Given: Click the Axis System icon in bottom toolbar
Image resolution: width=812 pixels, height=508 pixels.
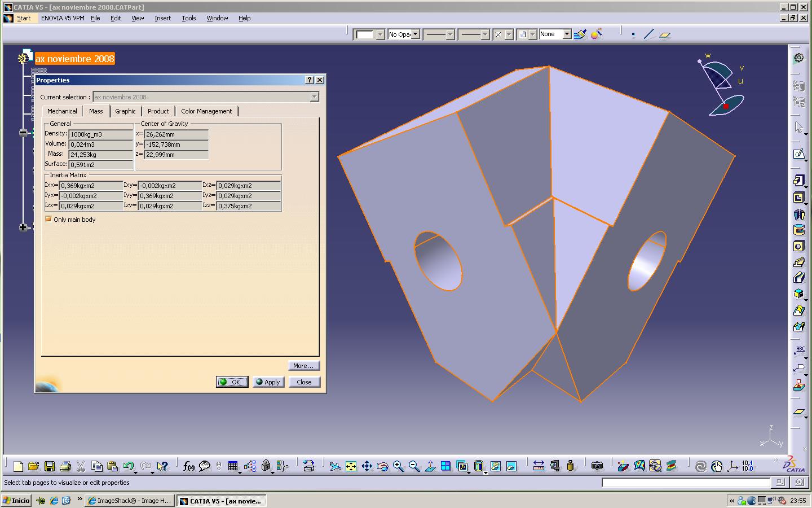Looking at the screenshot, I should point(732,466).
